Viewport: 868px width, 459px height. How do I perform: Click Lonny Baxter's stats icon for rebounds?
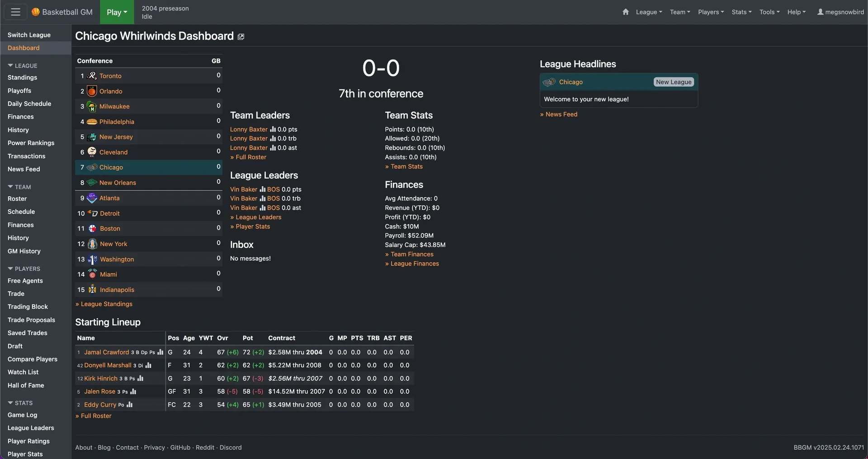(273, 138)
